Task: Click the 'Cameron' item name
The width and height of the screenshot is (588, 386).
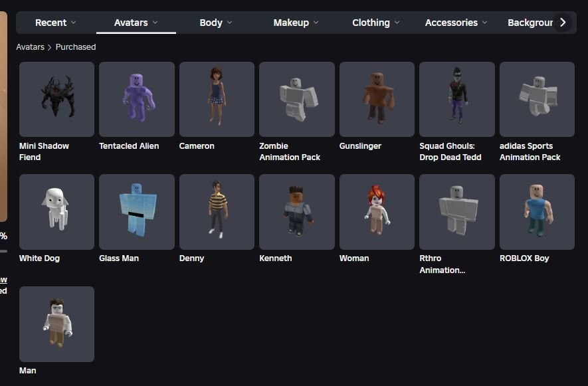Action: click(x=197, y=146)
